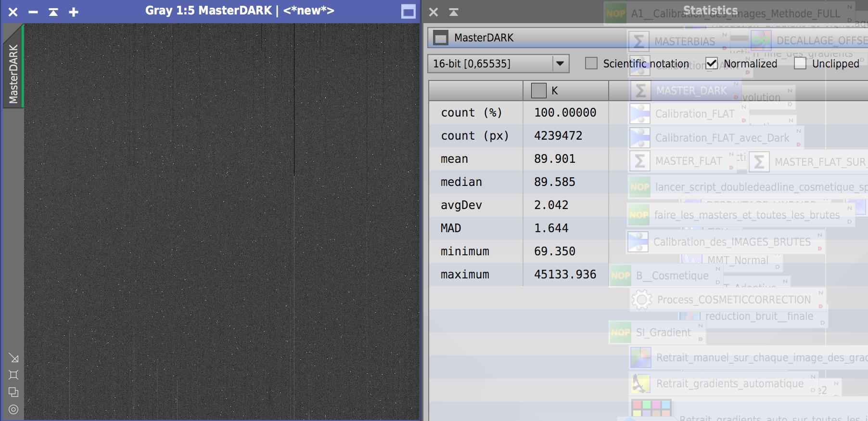Image resolution: width=868 pixels, height=421 pixels.
Task: Click the maximum value 45133.936
Action: point(565,275)
